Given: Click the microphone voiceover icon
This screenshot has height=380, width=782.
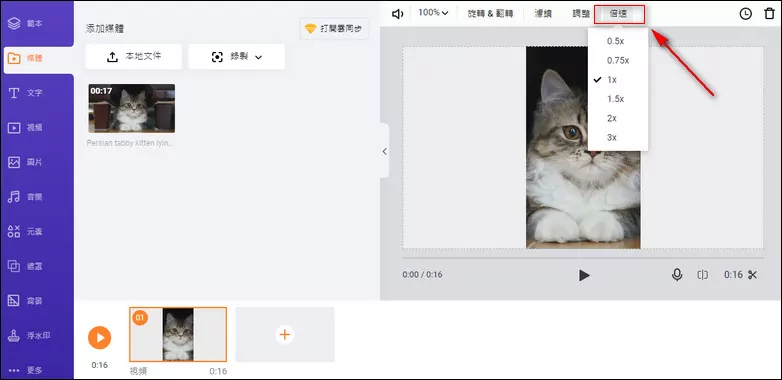Looking at the screenshot, I should tap(677, 275).
